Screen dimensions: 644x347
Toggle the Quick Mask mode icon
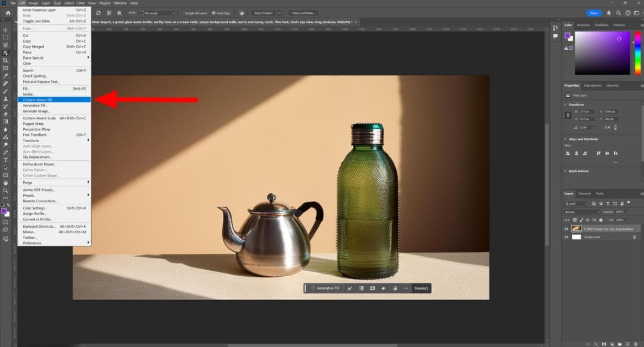[x=6, y=222]
